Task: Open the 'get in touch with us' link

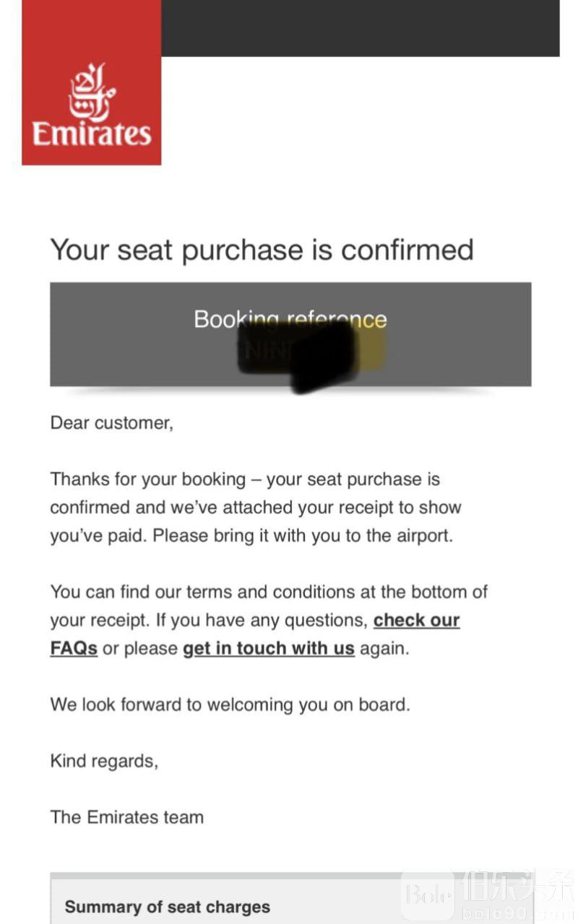Action: [x=269, y=648]
